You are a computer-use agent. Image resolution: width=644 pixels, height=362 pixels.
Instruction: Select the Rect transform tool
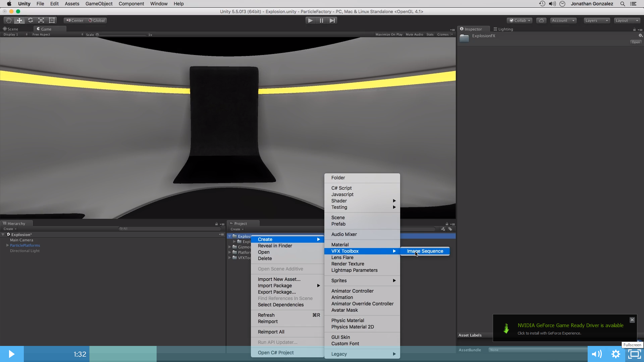point(52,20)
